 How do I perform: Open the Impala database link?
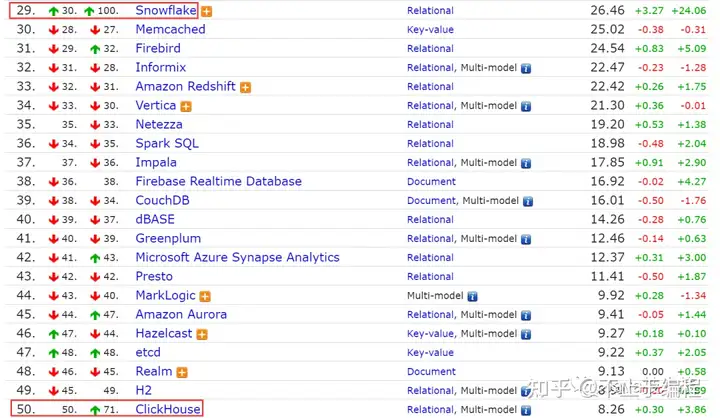coord(156,162)
